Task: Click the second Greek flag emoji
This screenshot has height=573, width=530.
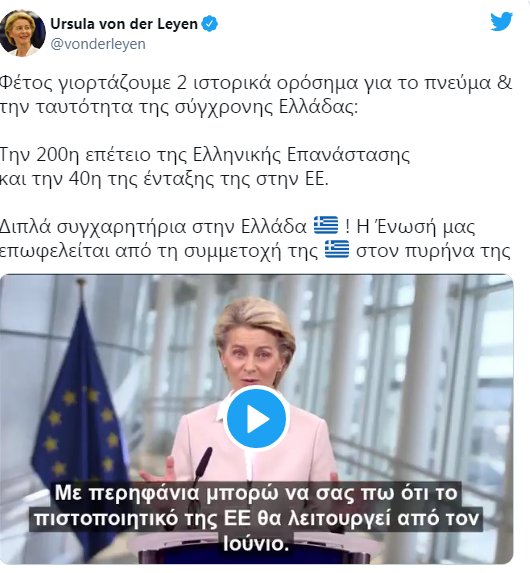Action: [337, 249]
